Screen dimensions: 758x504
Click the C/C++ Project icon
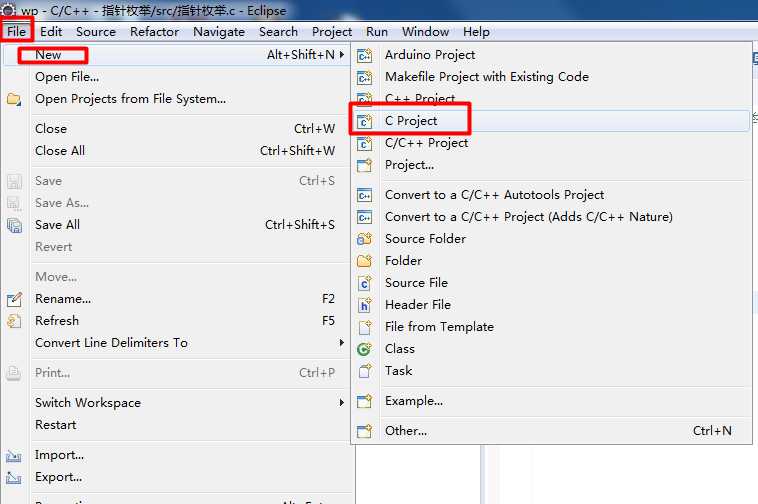point(364,144)
